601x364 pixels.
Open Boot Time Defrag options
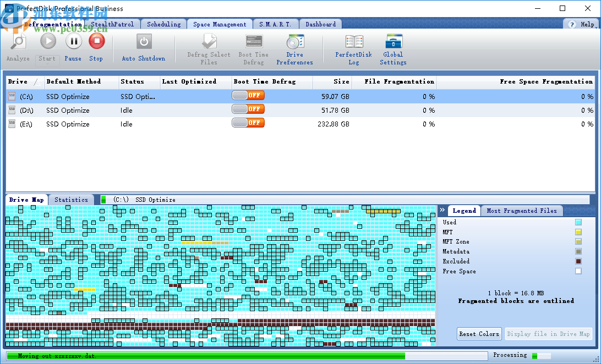(253, 47)
